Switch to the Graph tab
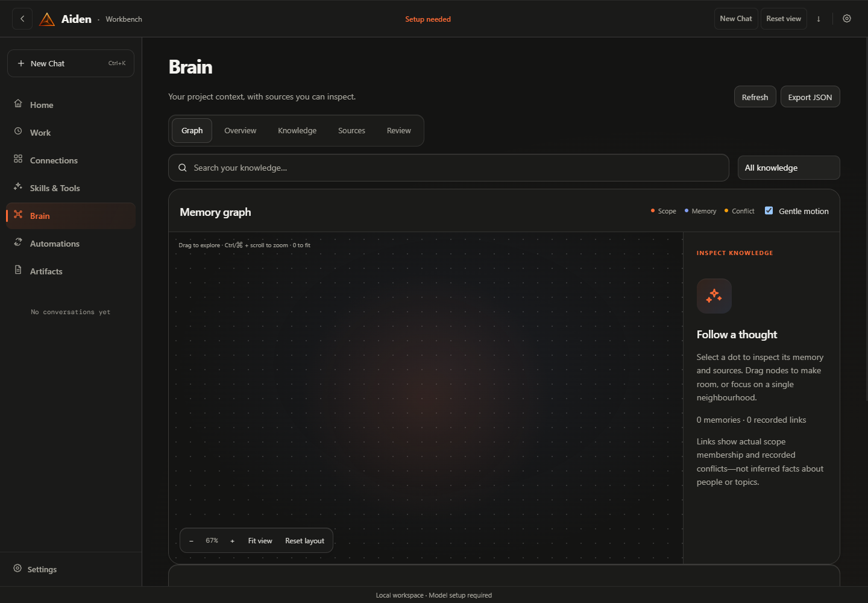868x603 pixels. click(192, 131)
